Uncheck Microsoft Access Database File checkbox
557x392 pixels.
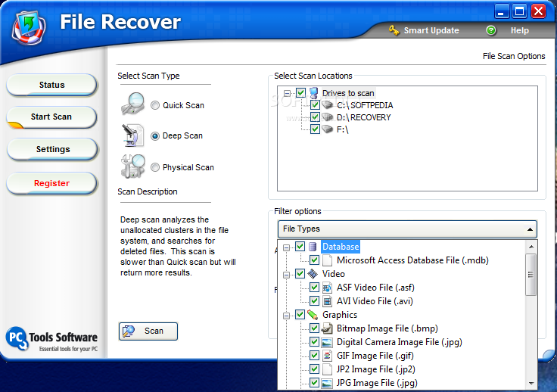314,260
